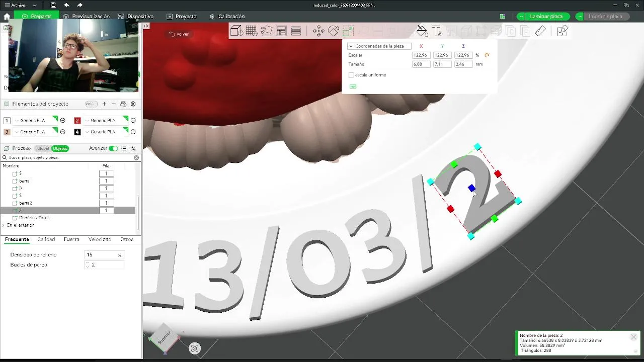644x362 pixels.
Task: Open the Imprimir placa dropdown arrow
Action: pos(580,17)
